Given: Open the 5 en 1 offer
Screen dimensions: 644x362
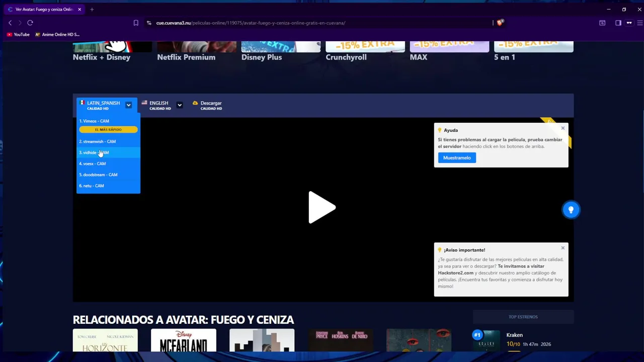Looking at the screenshot, I should click(x=534, y=51).
